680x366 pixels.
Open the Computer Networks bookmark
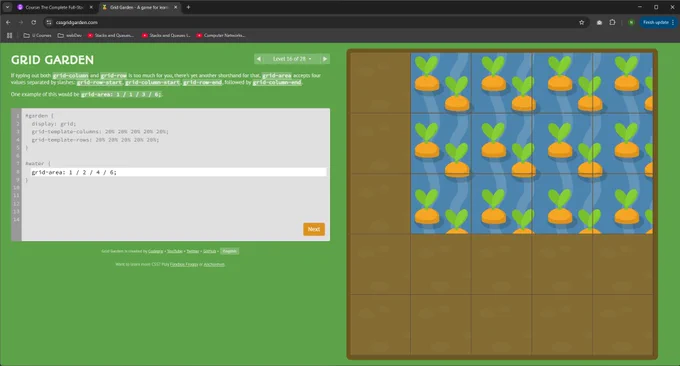pos(221,36)
